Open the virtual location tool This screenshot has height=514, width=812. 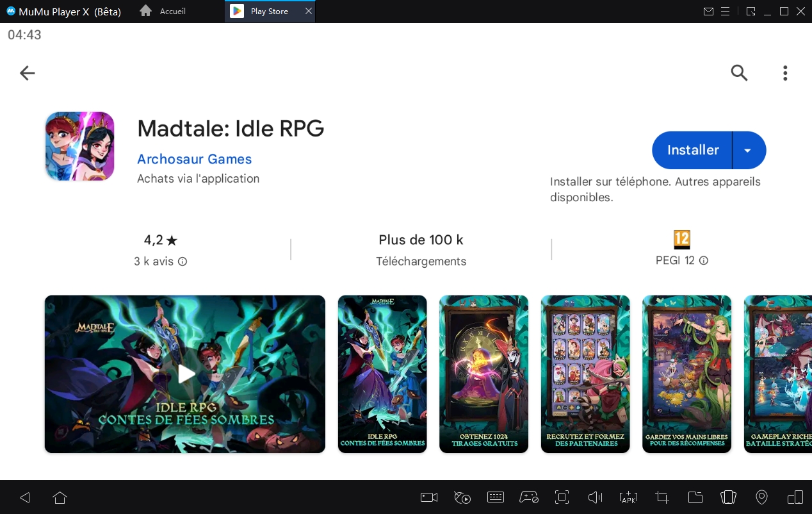[761, 497]
